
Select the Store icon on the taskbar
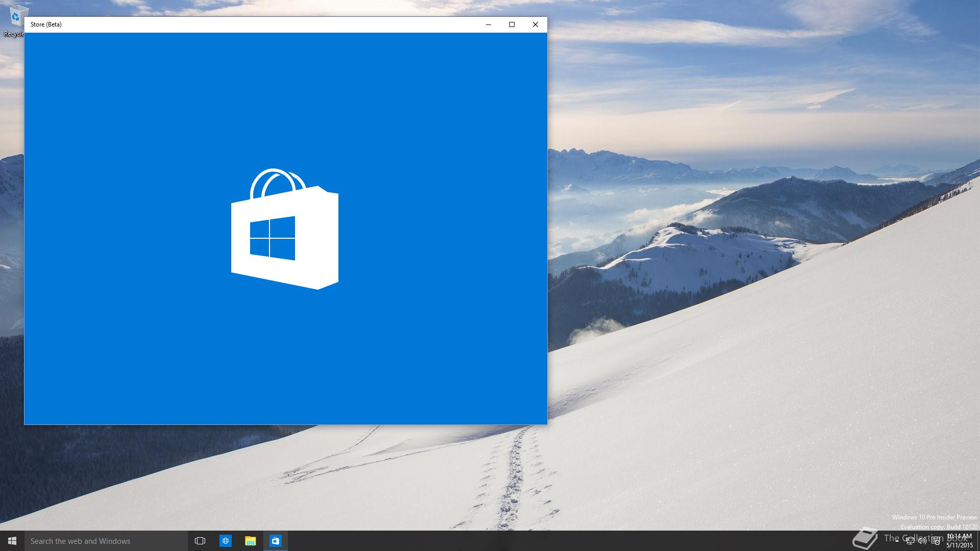[x=276, y=541]
